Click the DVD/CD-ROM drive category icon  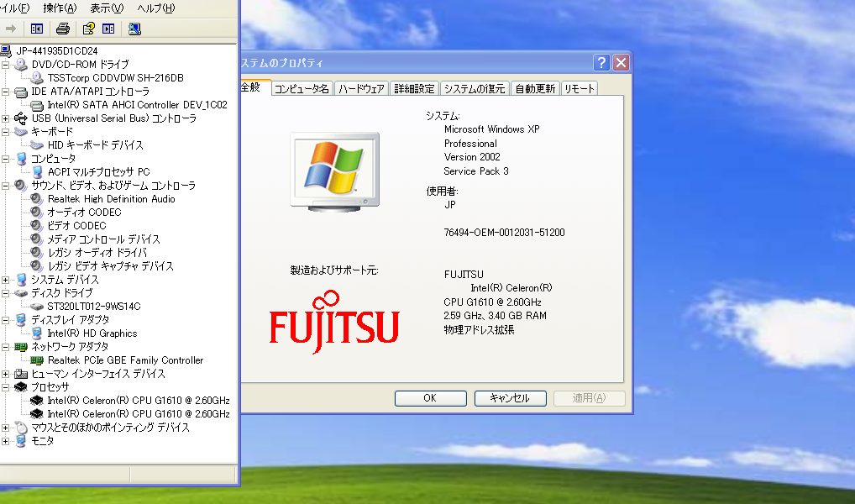21,65
